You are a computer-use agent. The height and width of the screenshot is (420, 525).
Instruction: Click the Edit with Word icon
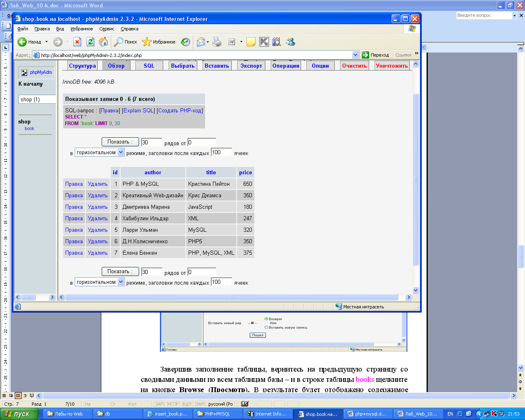232,42
